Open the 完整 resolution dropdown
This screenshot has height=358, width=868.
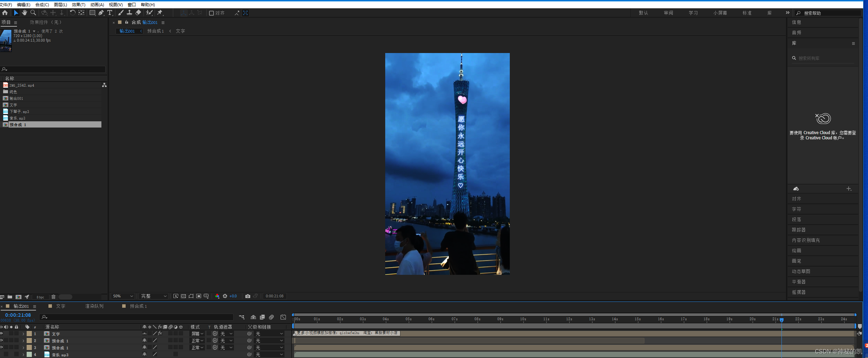point(153,296)
